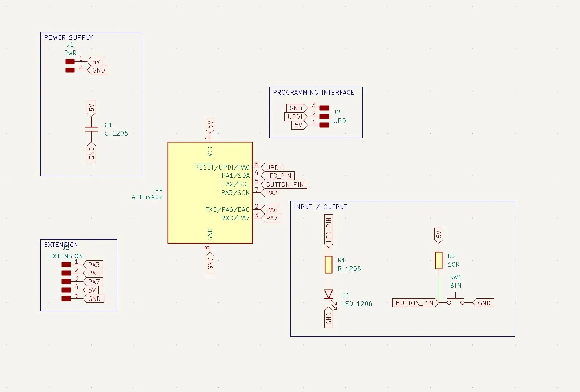This screenshot has height=392, width=580.
Task: Select the BUTTON_PIN label left of SW1
Action: pyautogui.click(x=416, y=303)
